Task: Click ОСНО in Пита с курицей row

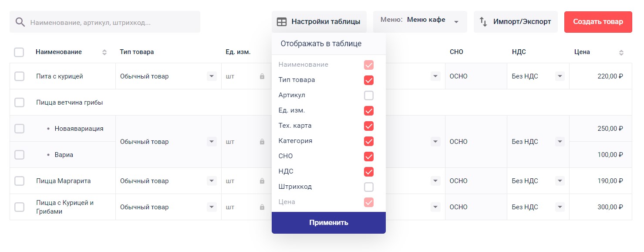Action: pyautogui.click(x=459, y=76)
